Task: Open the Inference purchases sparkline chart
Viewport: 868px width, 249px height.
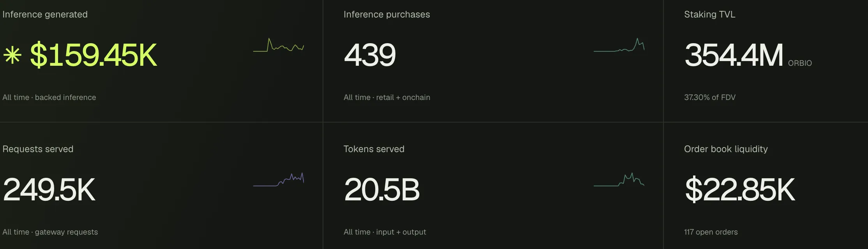Action: [x=619, y=45]
